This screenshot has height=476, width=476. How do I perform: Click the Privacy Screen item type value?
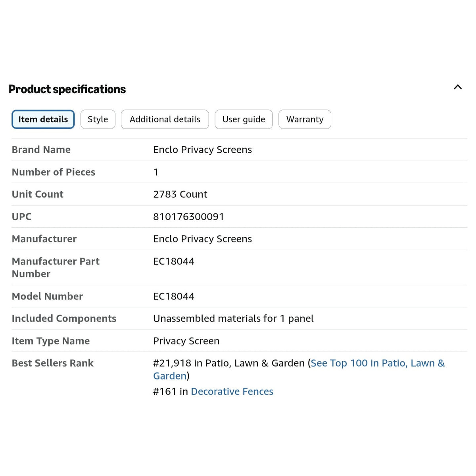(186, 341)
